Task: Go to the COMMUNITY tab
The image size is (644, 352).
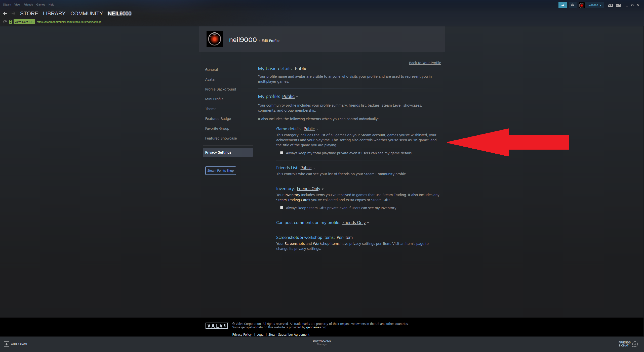Action: [x=87, y=14]
